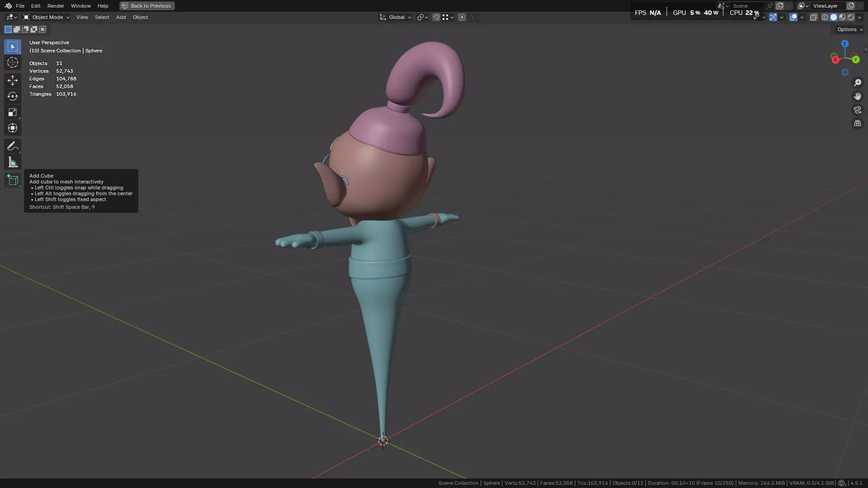This screenshot has width=868, height=488.
Task: Click the green Y axis on the gizmo
Action: coord(856,60)
